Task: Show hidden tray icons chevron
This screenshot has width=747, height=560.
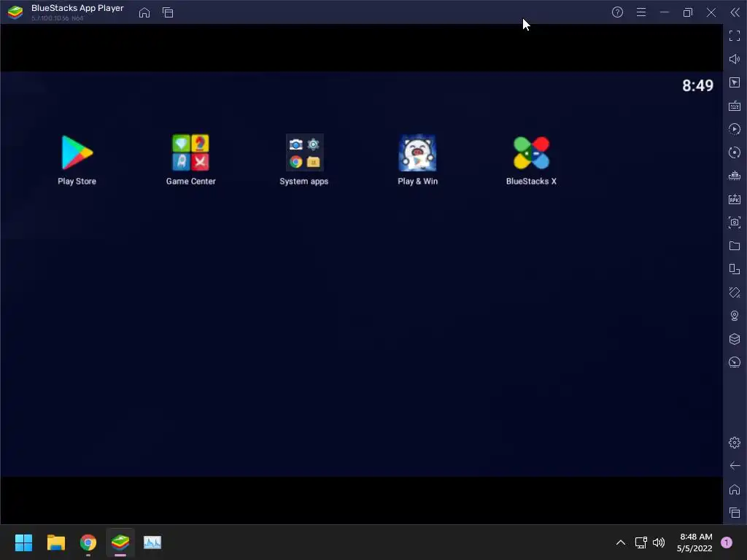Action: (621, 542)
